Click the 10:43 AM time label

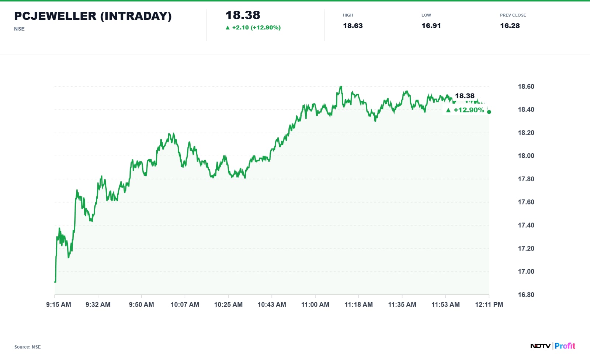[x=272, y=305]
